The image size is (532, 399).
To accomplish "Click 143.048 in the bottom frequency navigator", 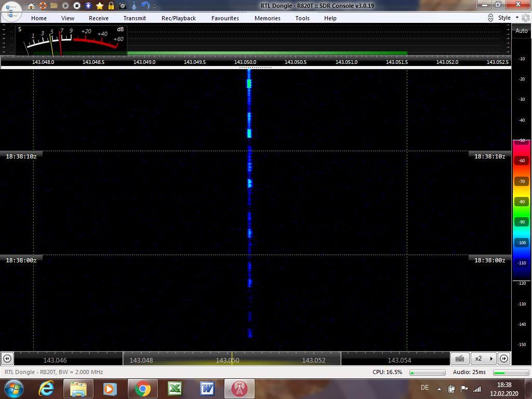I will point(141,361).
